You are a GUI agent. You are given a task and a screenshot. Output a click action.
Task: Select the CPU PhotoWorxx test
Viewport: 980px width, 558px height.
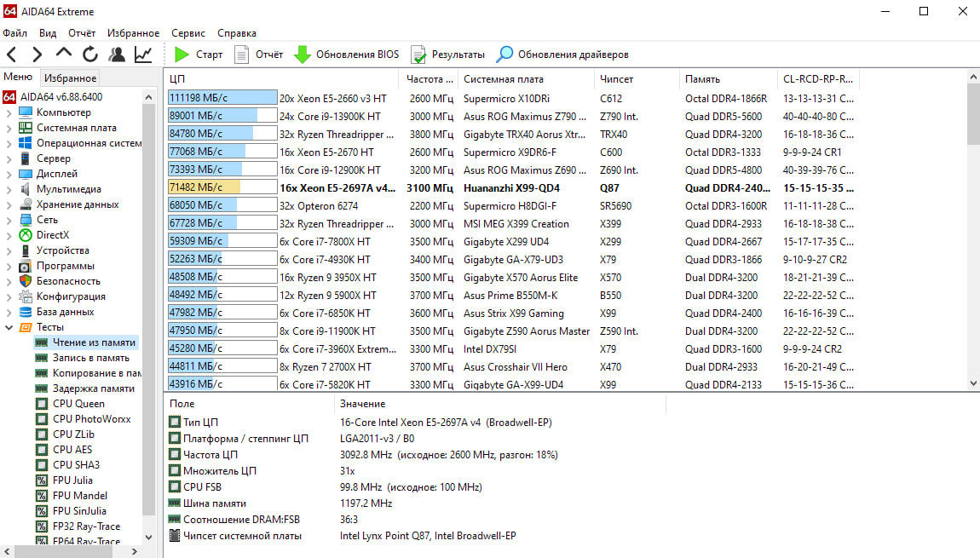click(x=84, y=419)
